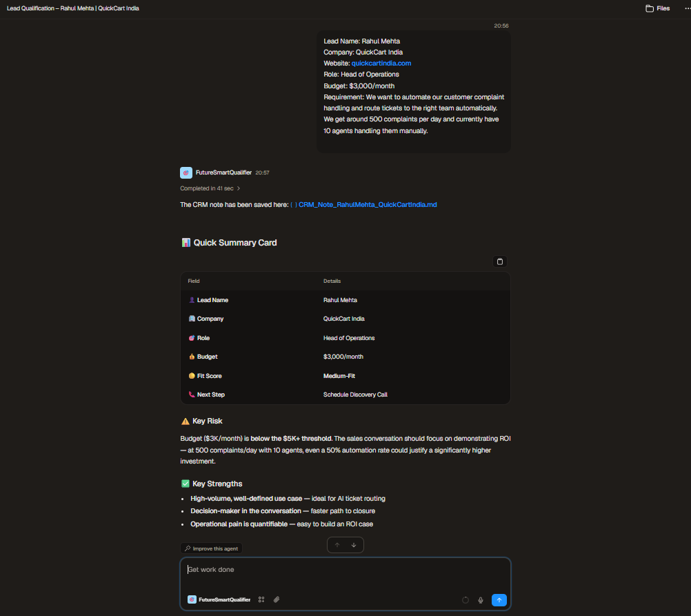
Task: Open the more options ellipsis menu
Action: tap(687, 8)
